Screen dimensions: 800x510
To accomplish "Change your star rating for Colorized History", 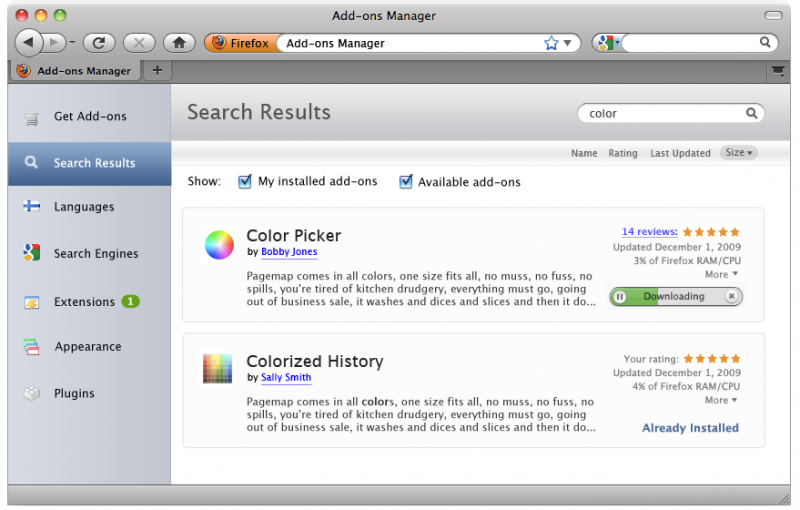I will pyautogui.click(x=712, y=359).
